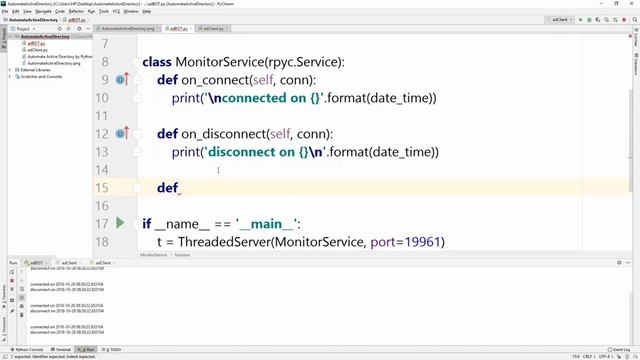The width and height of the screenshot is (640, 360).
Task: Select the second adClient tab in Run panel
Action: point(102,263)
